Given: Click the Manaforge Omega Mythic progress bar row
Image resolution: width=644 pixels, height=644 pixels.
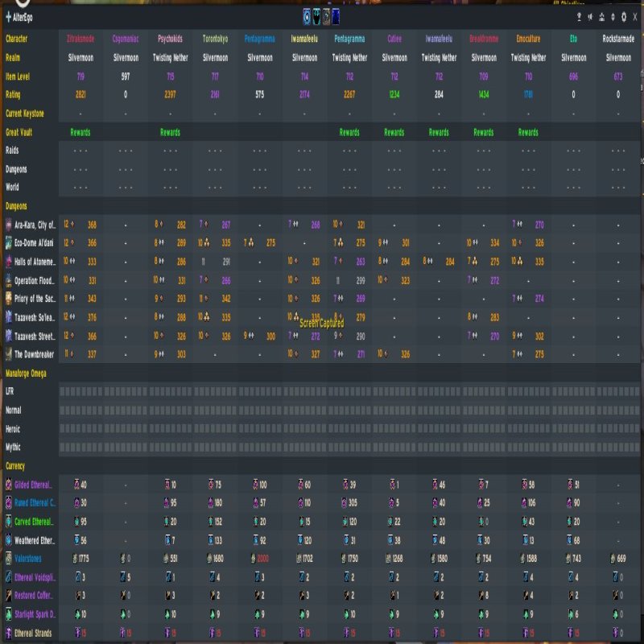Looking at the screenshot, I should coord(349,447).
